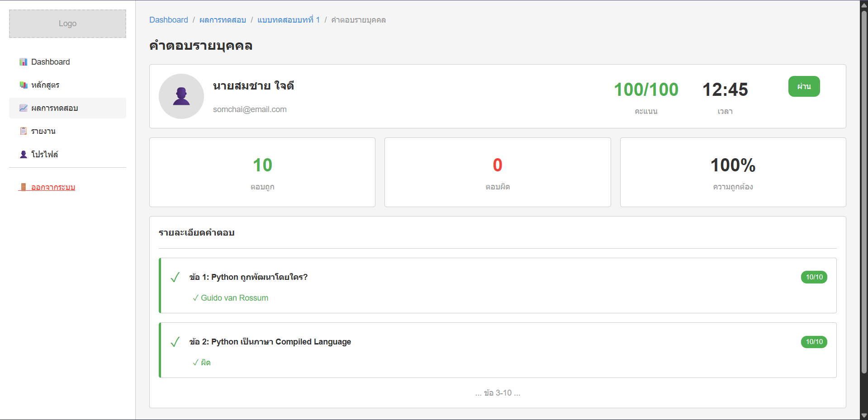The width and height of the screenshot is (868, 420).
Task: Log out using ออกจากระบบ link
Action: click(53, 187)
